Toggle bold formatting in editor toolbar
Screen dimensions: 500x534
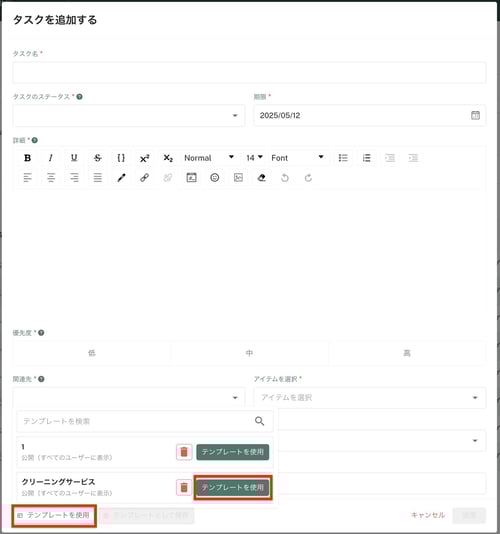(28, 158)
